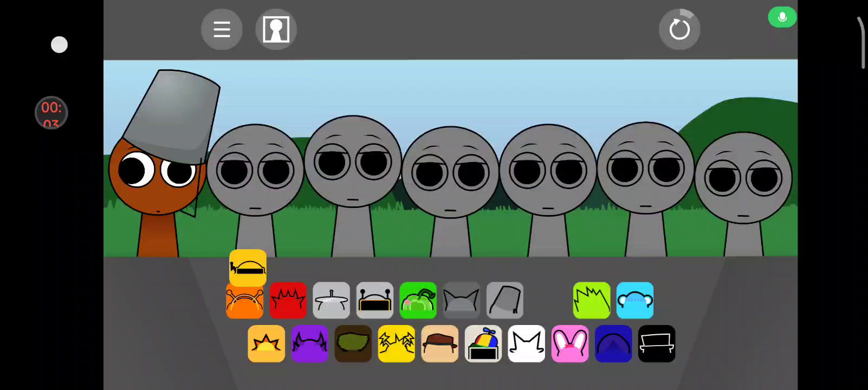Pick the black icon with white bench outline
The width and height of the screenshot is (868, 390).
[x=656, y=343]
